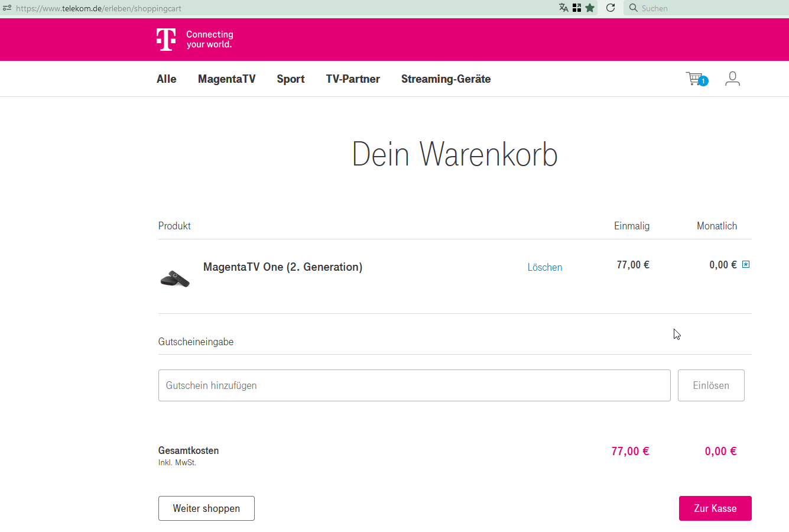Screen dimensions: 789x532
Task: Reload the page with refresh icon
Action: 611,8
